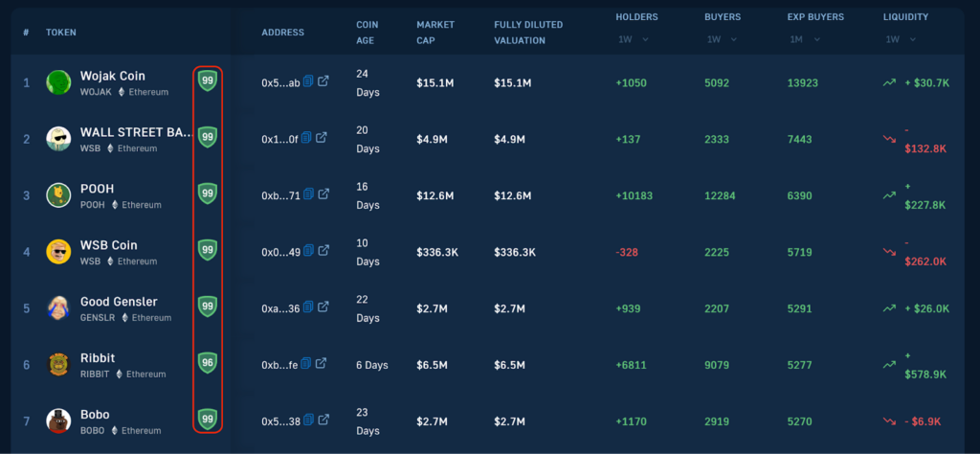
Task: Click POOH's green 99 shield badge
Action: (x=207, y=193)
